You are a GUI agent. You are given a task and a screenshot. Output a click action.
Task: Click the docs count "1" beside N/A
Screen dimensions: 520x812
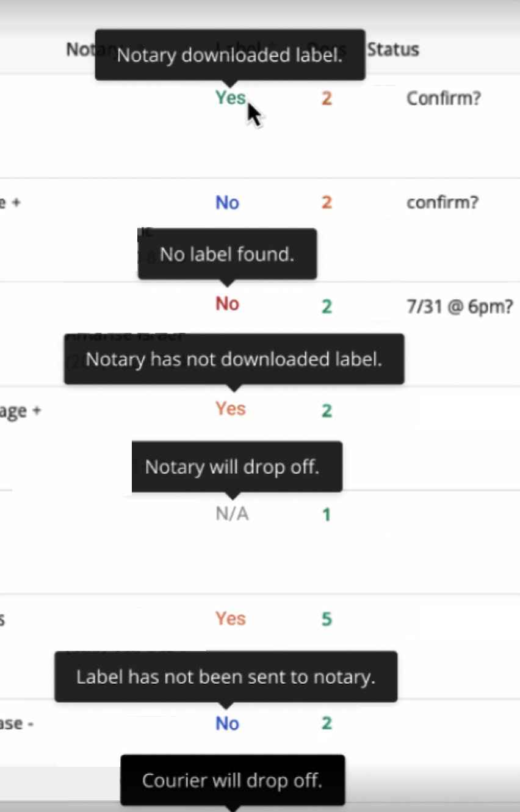pos(326,514)
